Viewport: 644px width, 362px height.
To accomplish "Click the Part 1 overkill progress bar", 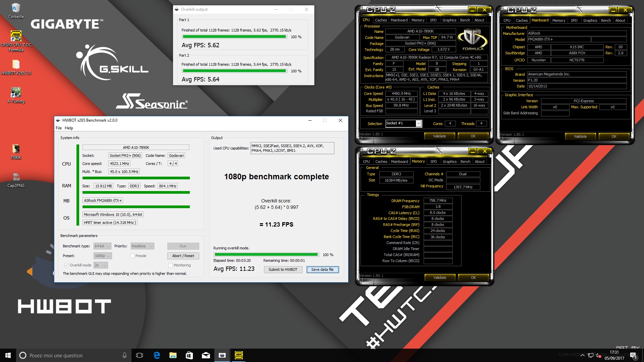I will point(234,37).
